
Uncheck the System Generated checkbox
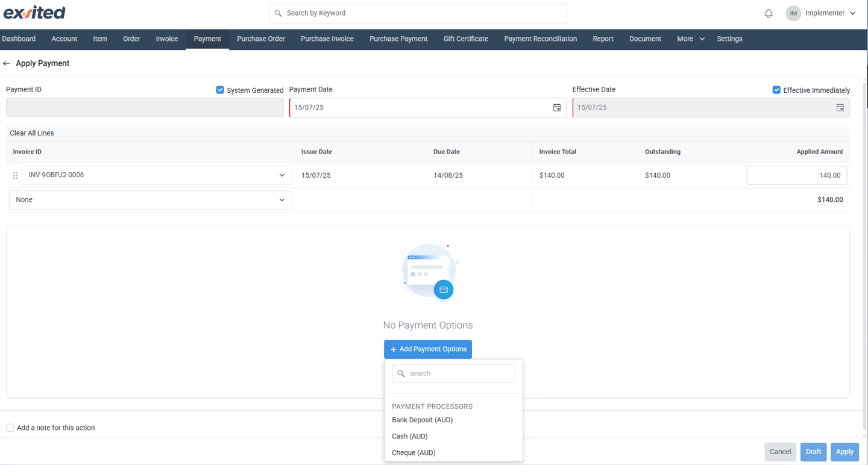220,90
